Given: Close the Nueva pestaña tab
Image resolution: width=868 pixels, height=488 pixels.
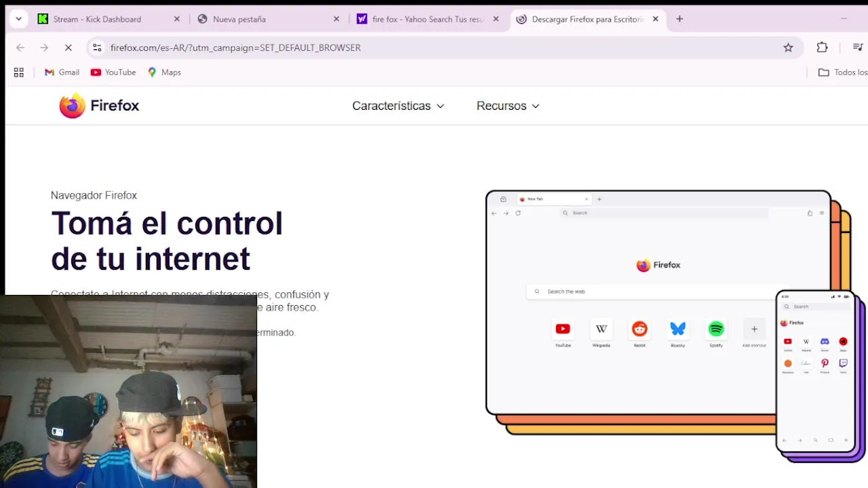Looking at the screenshot, I should pos(336,19).
